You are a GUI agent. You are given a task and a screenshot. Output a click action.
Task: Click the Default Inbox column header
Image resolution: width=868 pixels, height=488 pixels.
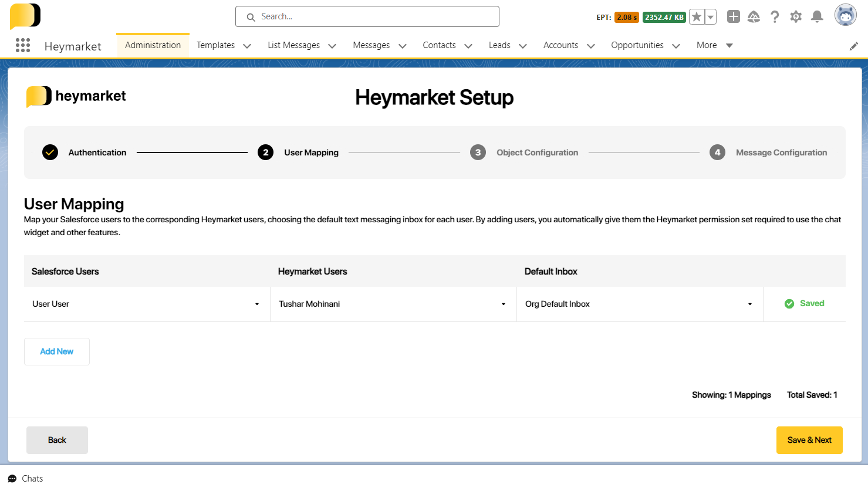[x=551, y=272]
